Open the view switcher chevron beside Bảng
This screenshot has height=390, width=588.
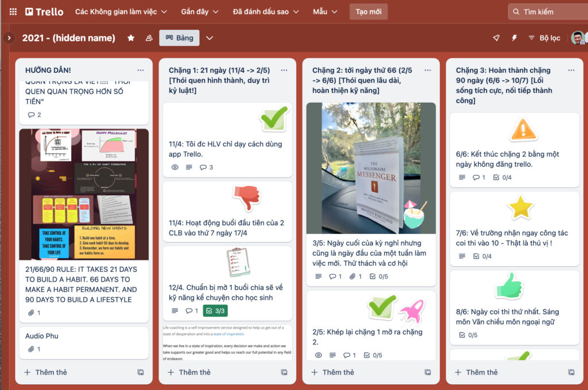coord(210,38)
